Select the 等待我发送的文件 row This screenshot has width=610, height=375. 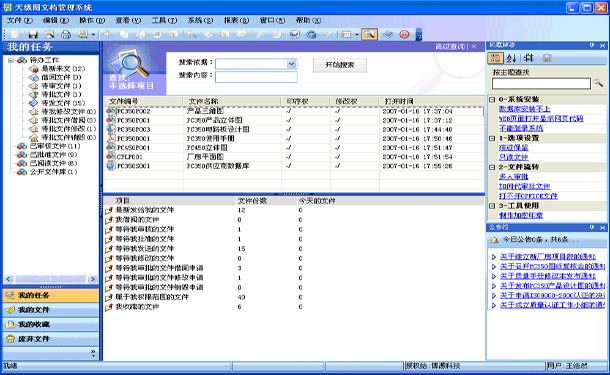tap(294, 249)
